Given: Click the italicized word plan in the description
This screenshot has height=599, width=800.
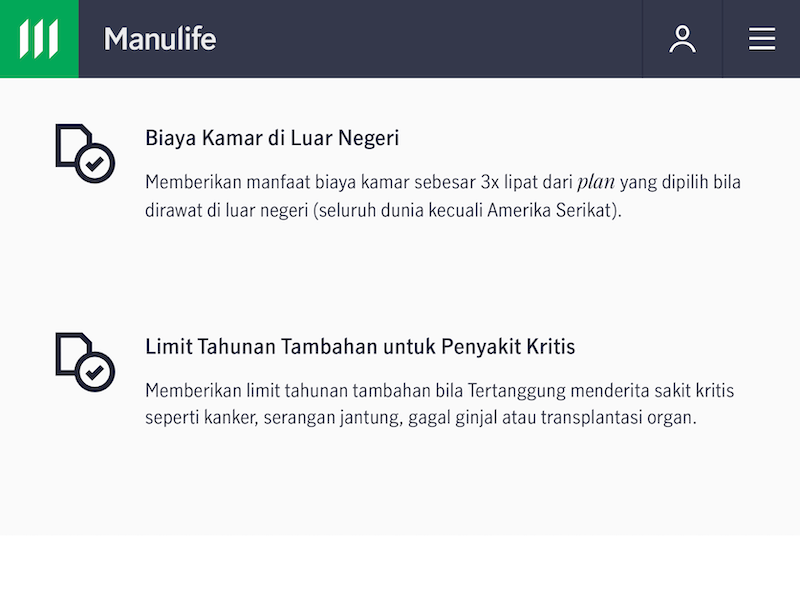Looking at the screenshot, I should [x=595, y=182].
